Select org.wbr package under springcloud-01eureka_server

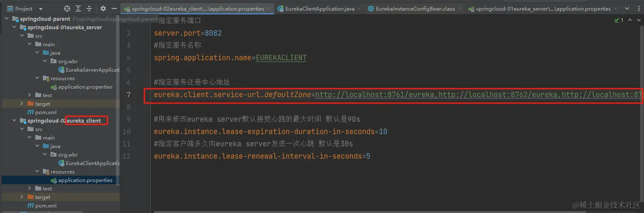(x=68, y=62)
